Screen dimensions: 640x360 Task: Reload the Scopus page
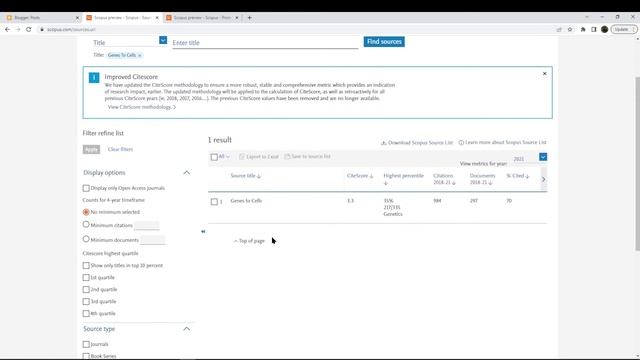(29, 29)
